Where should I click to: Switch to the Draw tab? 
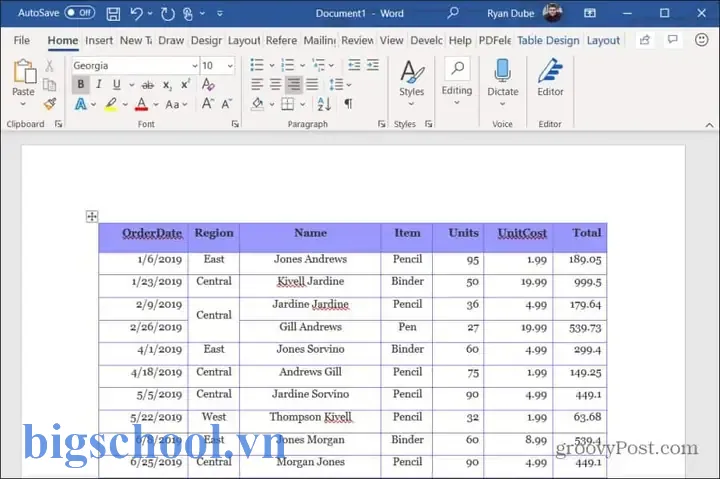pos(171,40)
